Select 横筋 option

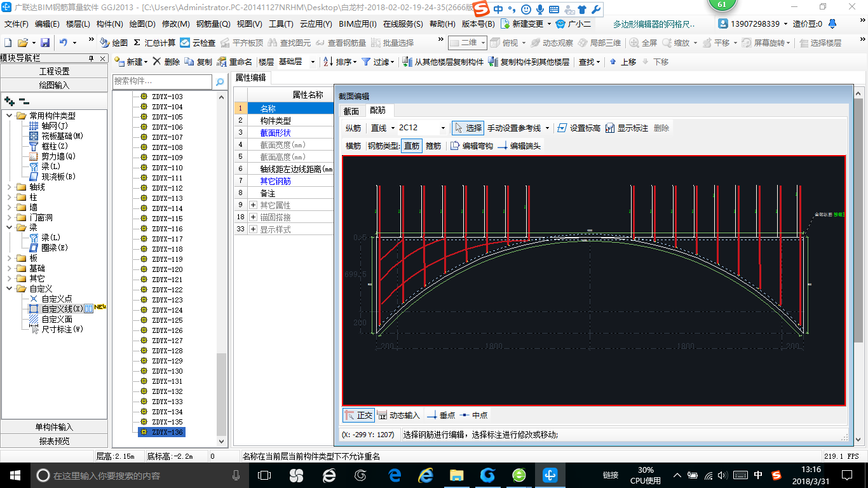tap(353, 146)
